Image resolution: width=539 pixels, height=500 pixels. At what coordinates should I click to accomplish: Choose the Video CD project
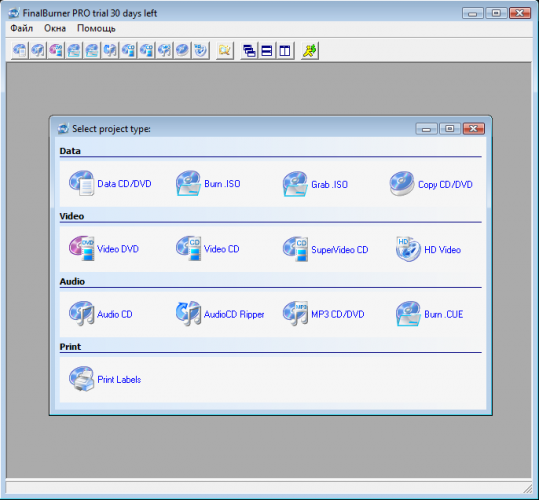(207, 249)
